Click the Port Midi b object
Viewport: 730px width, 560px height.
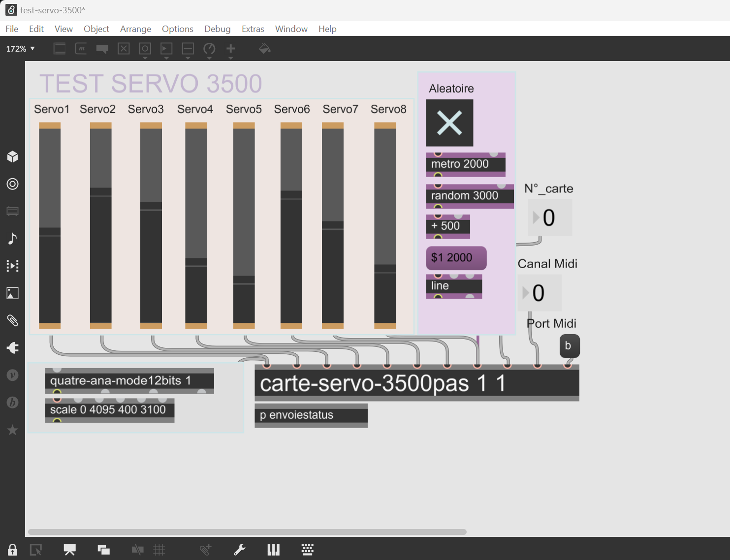570,346
